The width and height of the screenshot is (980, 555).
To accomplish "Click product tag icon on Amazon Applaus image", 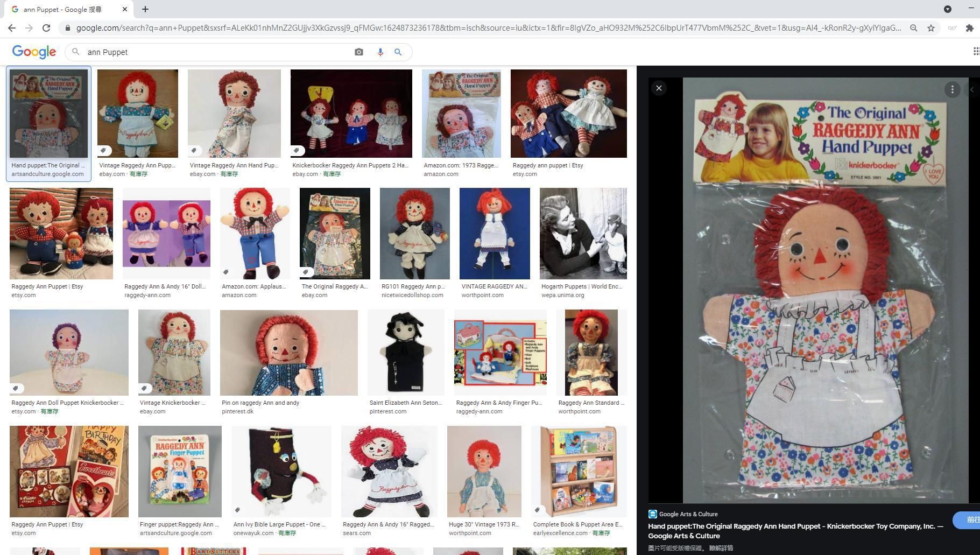I will click(226, 272).
